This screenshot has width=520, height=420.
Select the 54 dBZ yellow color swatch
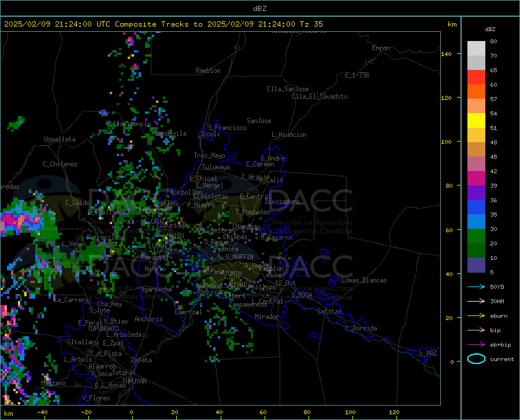point(476,121)
